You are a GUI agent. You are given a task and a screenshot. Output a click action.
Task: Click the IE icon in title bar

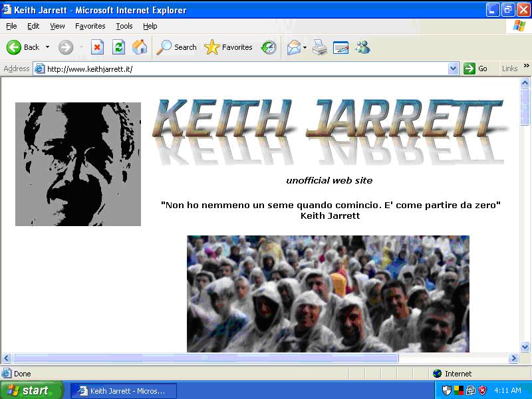(x=7, y=10)
